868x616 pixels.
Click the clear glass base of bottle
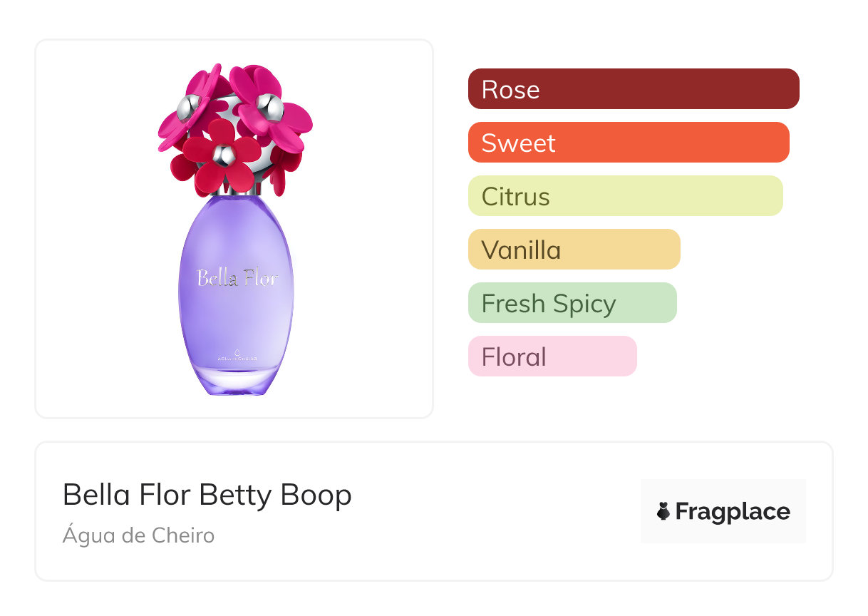(236, 381)
